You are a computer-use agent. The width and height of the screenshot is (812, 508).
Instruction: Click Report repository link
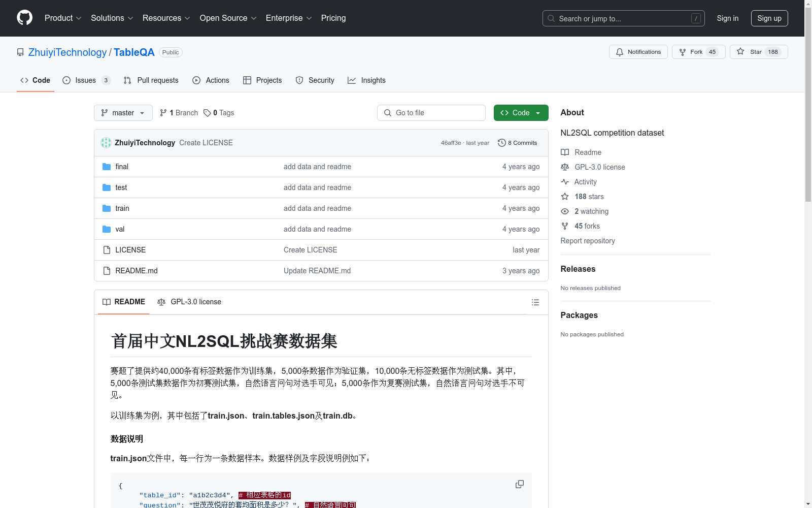[x=588, y=241]
